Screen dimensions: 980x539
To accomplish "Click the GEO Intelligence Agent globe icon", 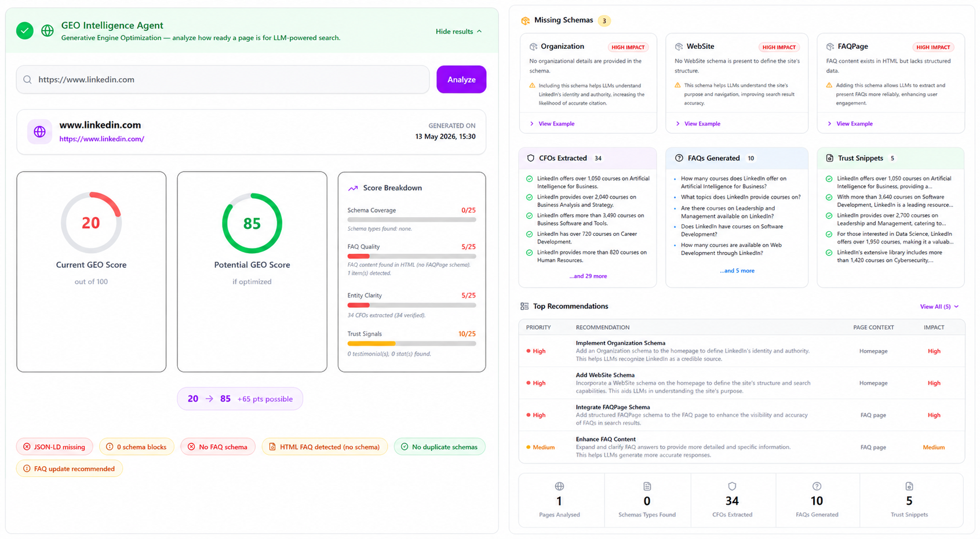I will click(48, 31).
